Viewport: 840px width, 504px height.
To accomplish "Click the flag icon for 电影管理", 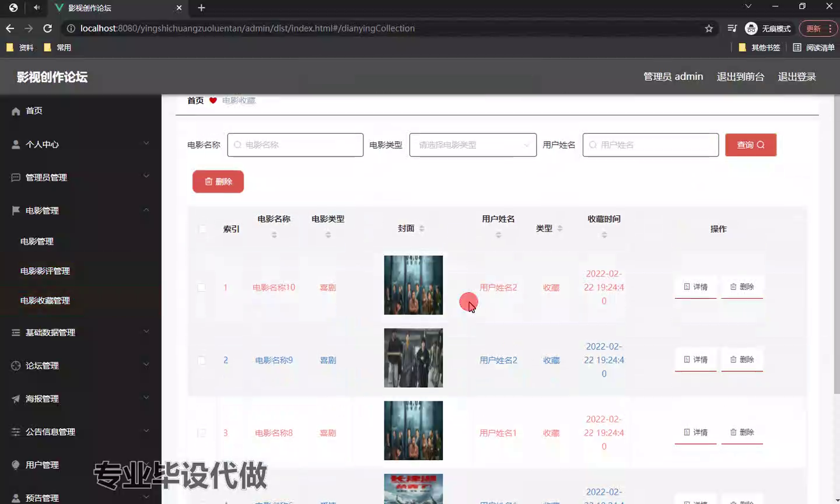I will click(x=16, y=211).
